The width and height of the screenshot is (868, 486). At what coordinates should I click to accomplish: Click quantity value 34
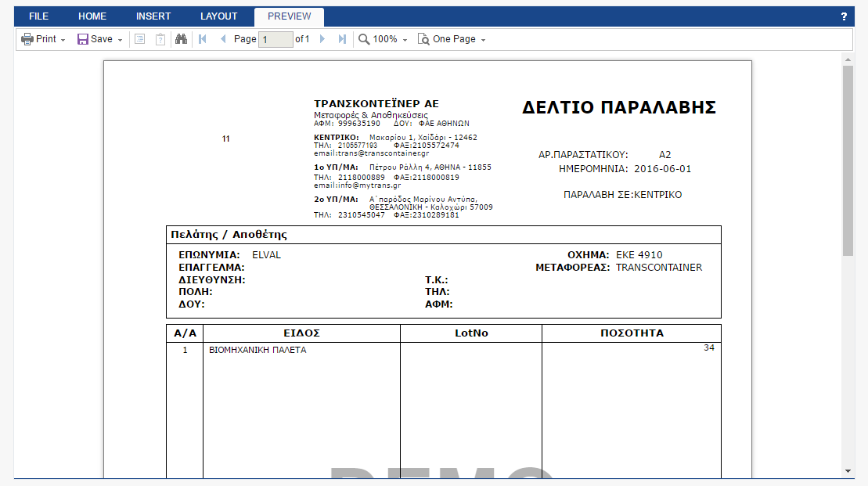709,347
